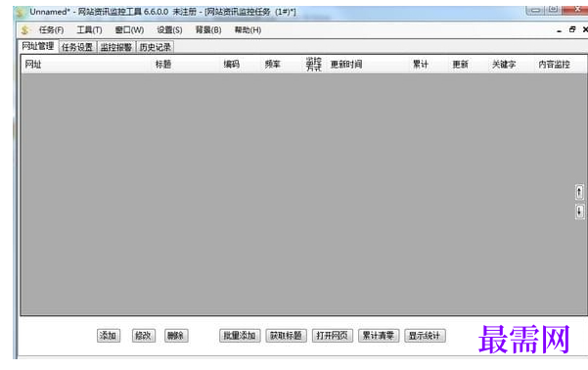Click the 累计清零 button

(x=379, y=336)
